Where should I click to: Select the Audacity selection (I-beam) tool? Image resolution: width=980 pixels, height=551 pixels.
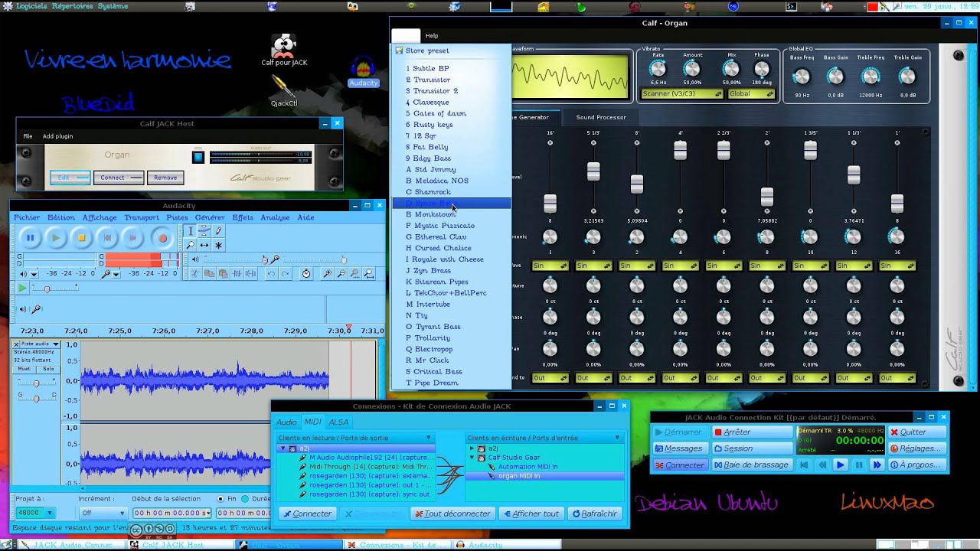(191, 231)
